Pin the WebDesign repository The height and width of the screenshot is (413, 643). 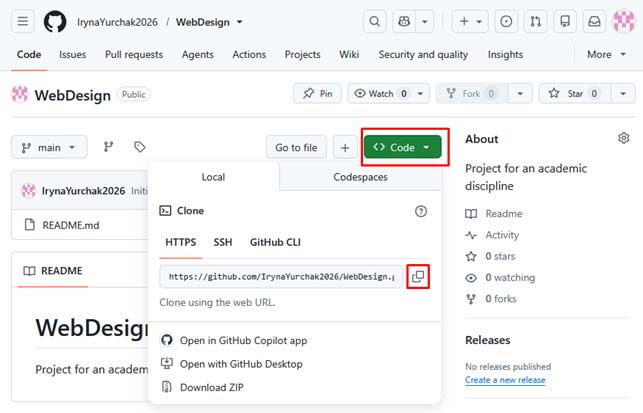tap(317, 94)
